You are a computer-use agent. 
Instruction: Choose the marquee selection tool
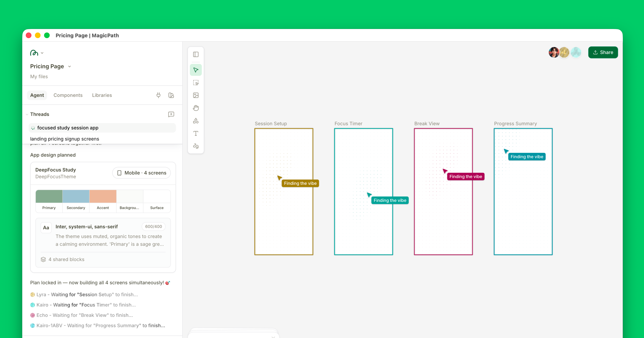tap(196, 83)
